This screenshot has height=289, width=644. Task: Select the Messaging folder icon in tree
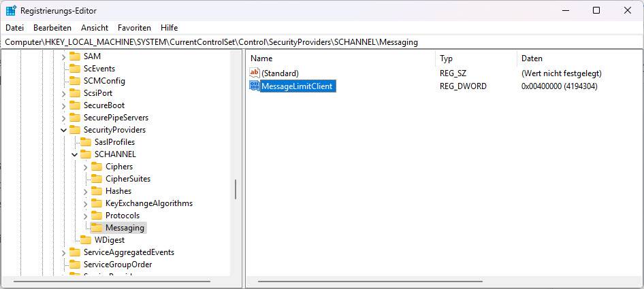pos(97,228)
